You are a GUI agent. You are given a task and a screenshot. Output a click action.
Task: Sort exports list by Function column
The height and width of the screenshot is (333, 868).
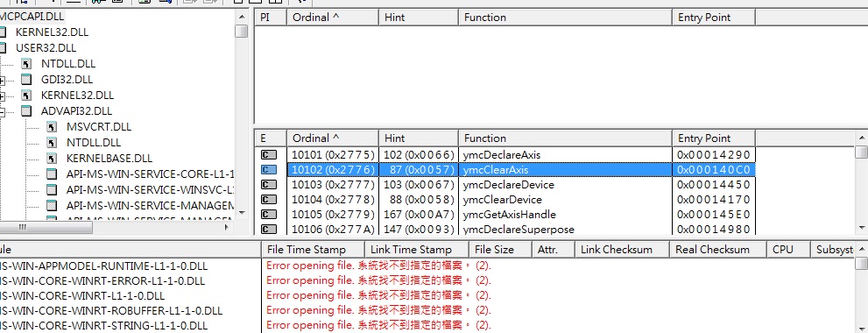click(565, 138)
